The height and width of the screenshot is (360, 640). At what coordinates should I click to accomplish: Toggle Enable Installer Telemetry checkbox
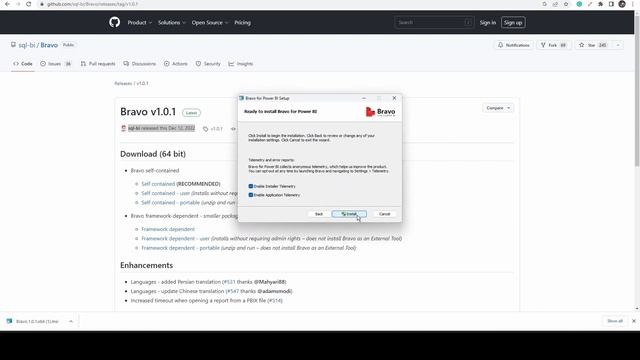tap(251, 186)
